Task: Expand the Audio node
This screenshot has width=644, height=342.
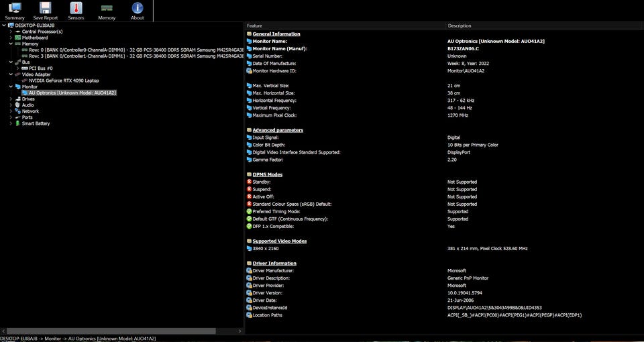Action: pos(11,105)
